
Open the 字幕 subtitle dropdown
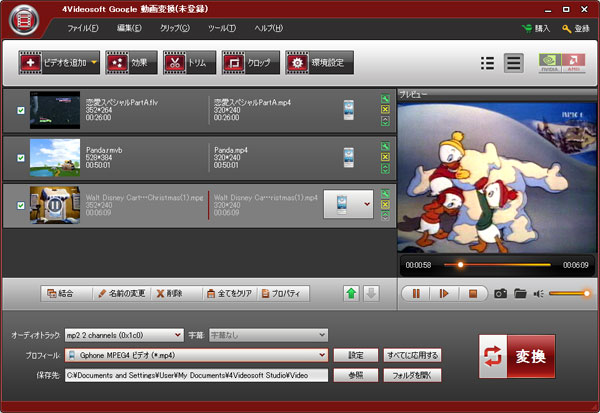pyautogui.click(x=268, y=335)
